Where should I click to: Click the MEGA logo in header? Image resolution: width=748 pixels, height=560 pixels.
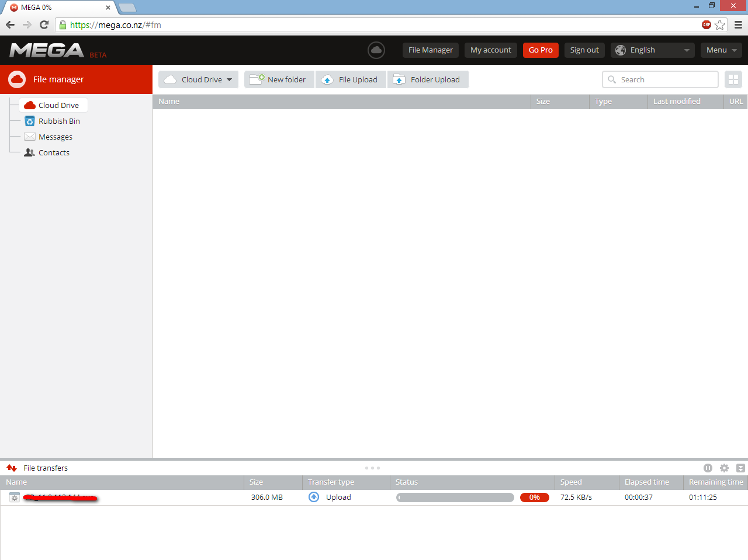click(x=47, y=50)
